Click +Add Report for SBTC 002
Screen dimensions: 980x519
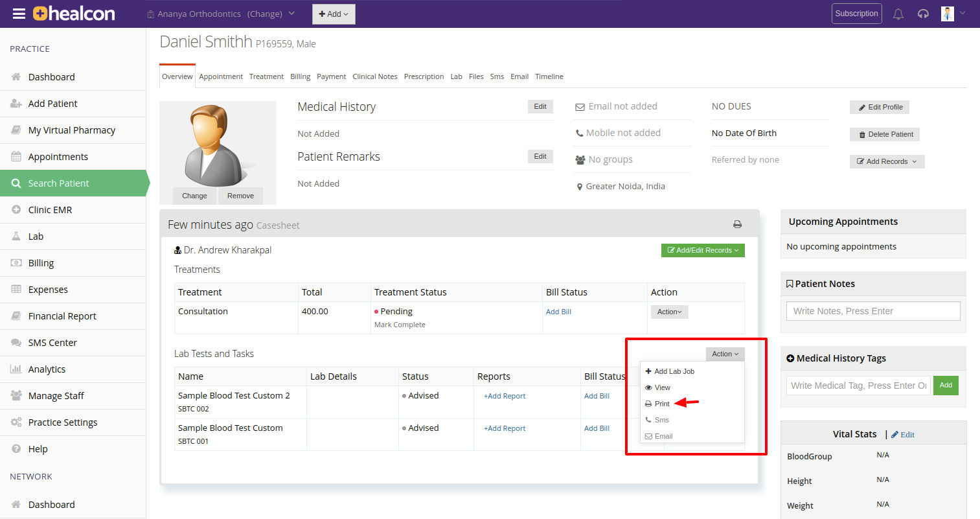tap(505, 396)
